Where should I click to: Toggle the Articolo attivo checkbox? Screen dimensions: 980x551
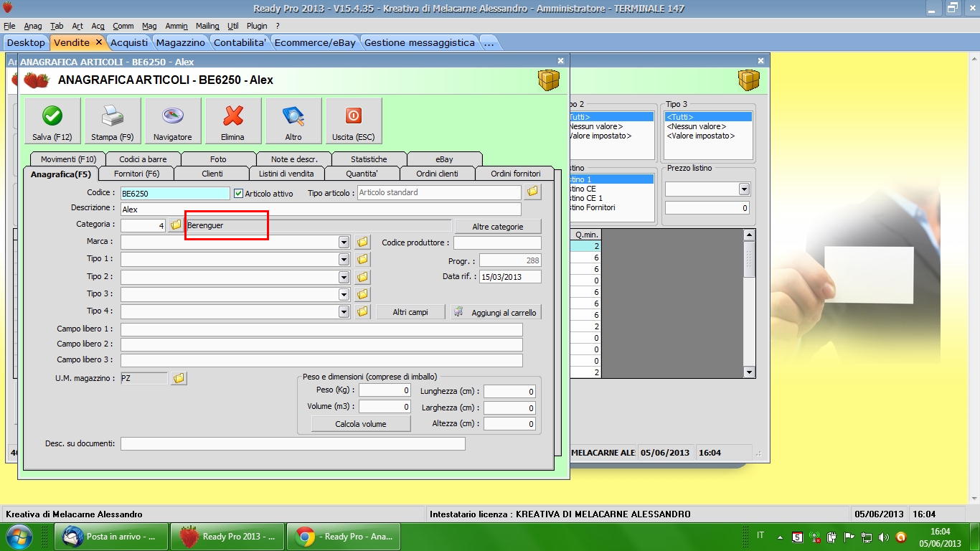click(x=239, y=194)
